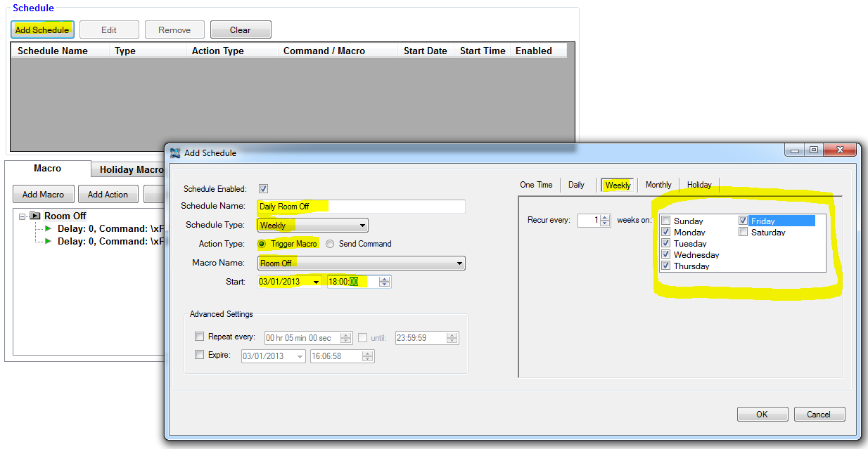Enable the Sunday checkbox
This screenshot has width=868, height=449.
pos(665,221)
